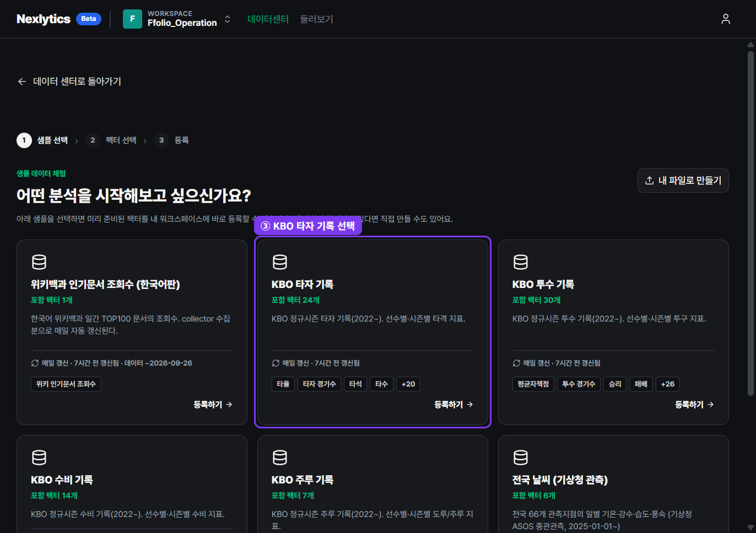Click the 위키 인기문서 조회수 factor tag
Image resolution: width=756 pixels, height=533 pixels.
[x=66, y=384]
